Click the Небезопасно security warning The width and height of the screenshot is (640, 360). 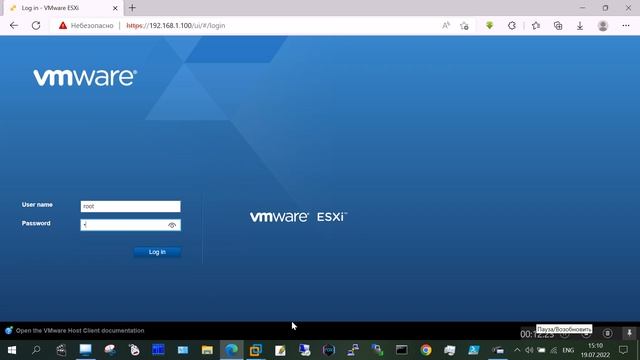tap(86, 25)
